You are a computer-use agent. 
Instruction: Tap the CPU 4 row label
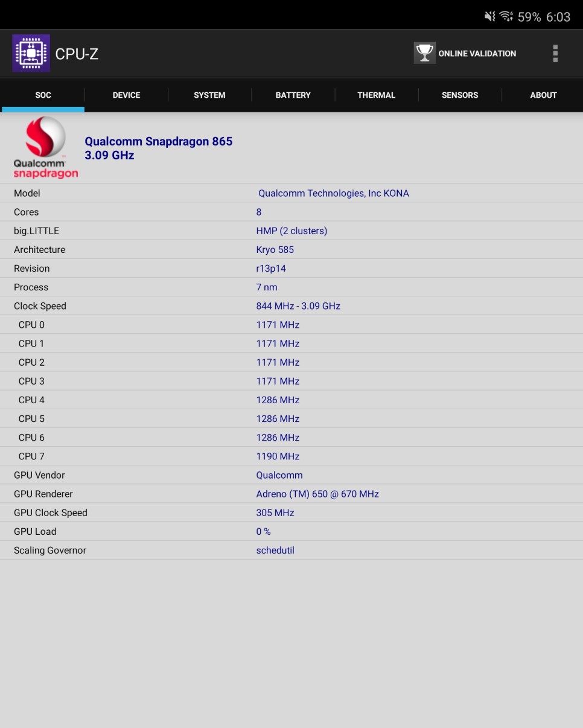click(31, 400)
